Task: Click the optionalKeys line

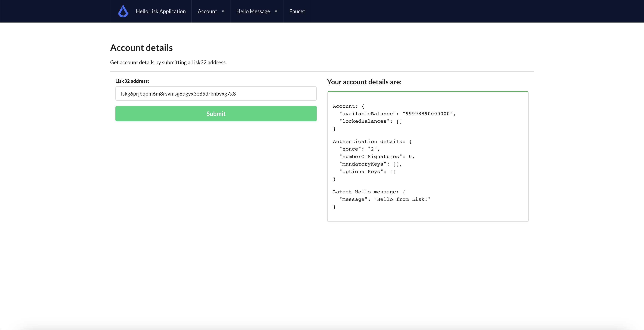Action: tap(367, 172)
